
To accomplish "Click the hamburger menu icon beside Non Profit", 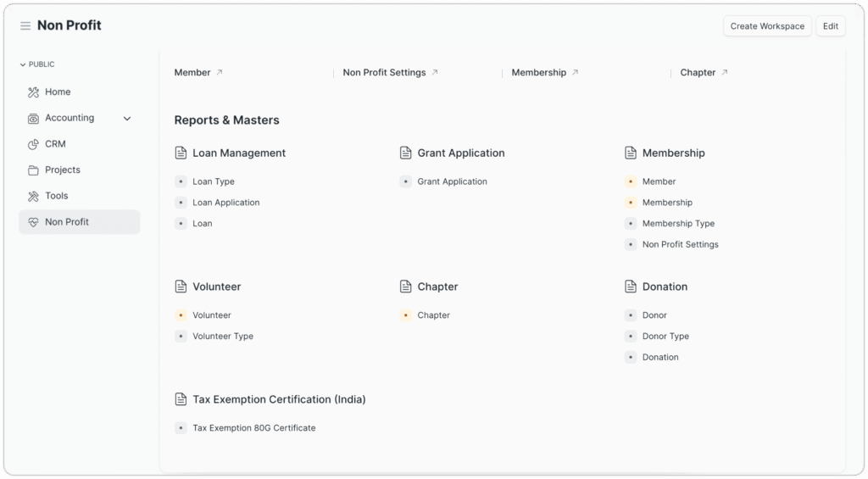I will tap(25, 26).
